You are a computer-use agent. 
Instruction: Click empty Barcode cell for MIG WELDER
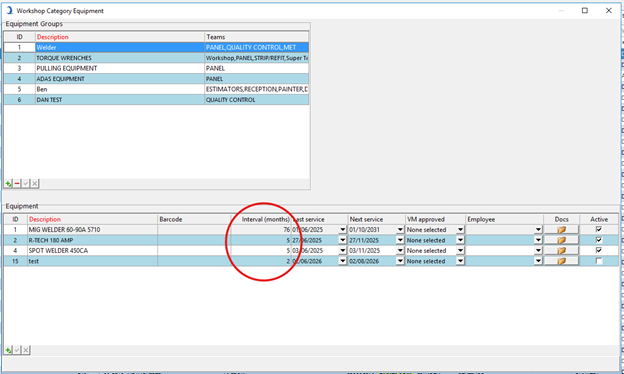click(194, 230)
